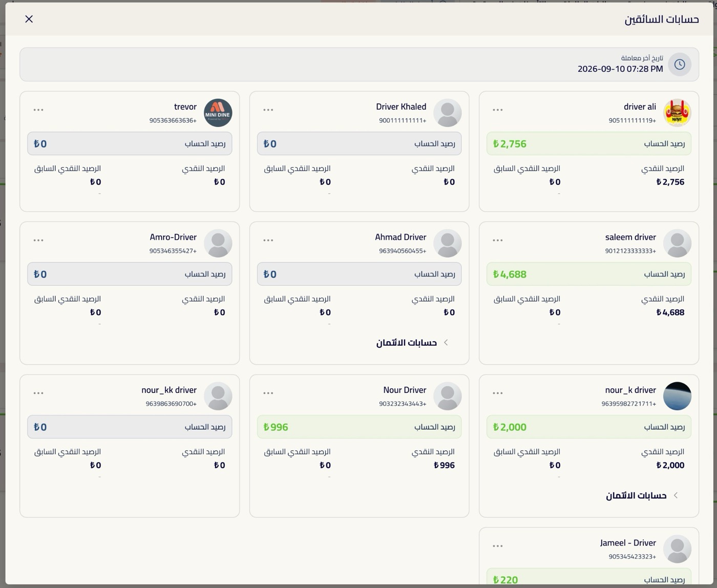Click the chevron beside nour_k driver's credit accounts
717x588 pixels.
[676, 495]
